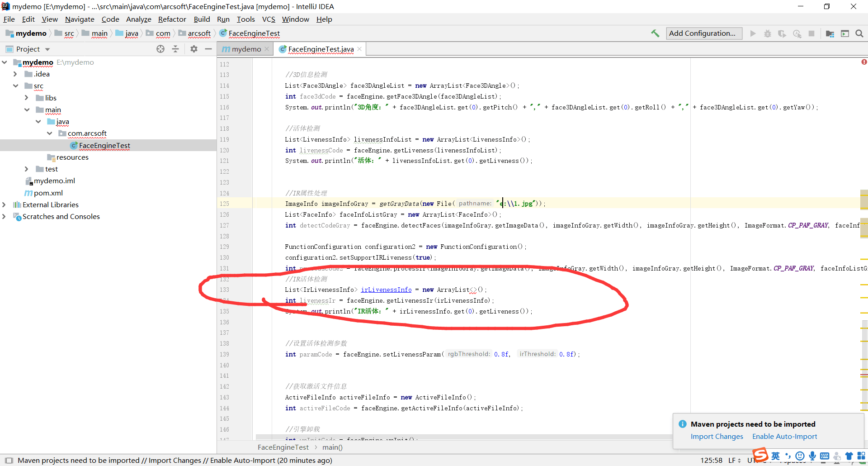868x466 pixels.
Task: Open Project Structure dialog icon
Action: (830, 33)
